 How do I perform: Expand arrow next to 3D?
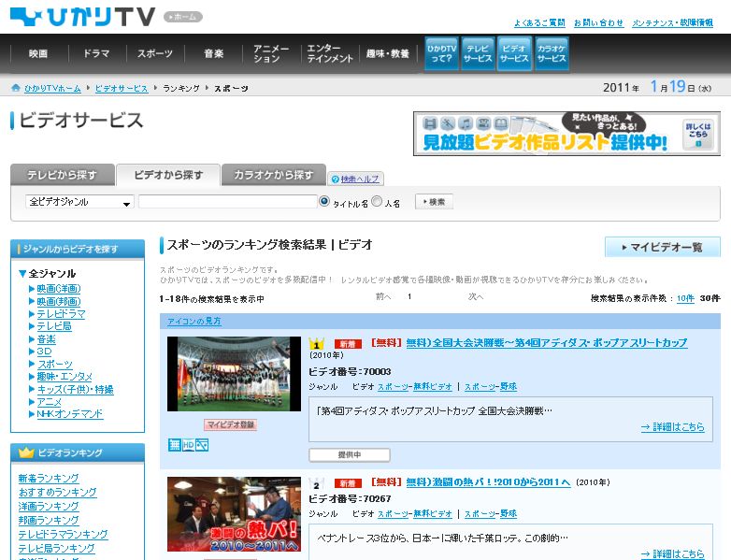click(x=32, y=352)
